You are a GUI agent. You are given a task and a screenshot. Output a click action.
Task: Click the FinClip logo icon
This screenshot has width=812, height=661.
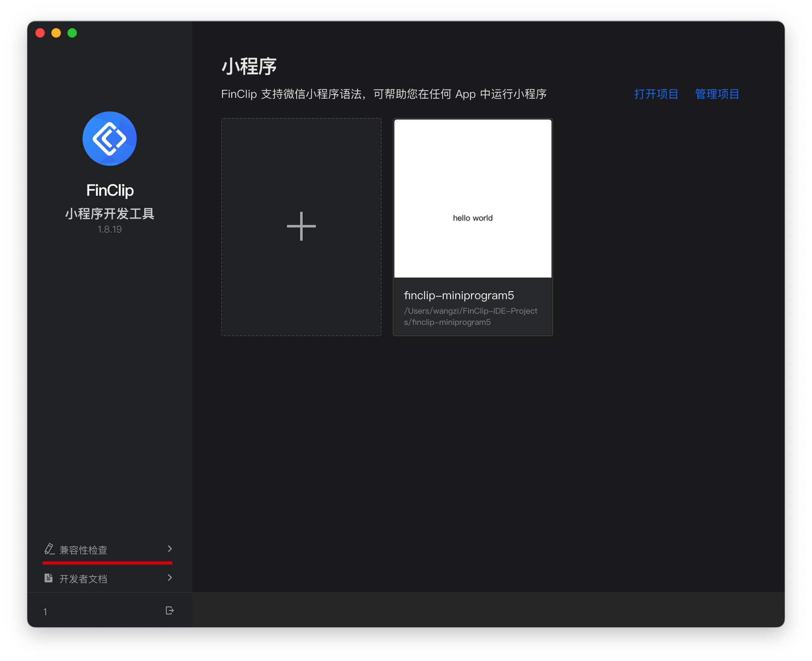[x=109, y=139]
